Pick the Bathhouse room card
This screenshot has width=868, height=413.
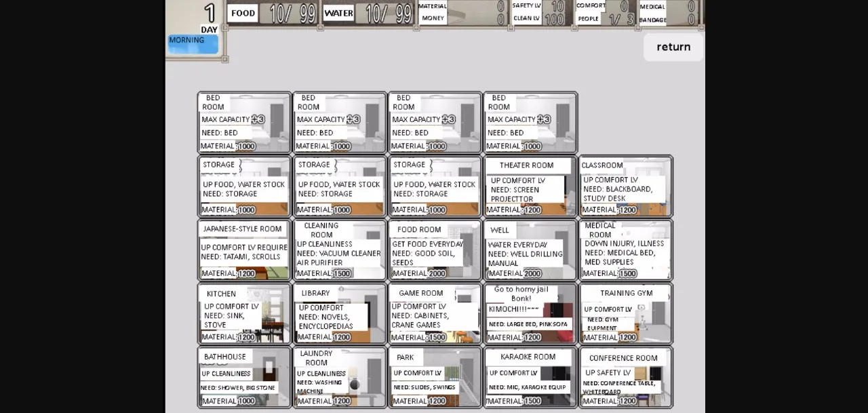244,378
